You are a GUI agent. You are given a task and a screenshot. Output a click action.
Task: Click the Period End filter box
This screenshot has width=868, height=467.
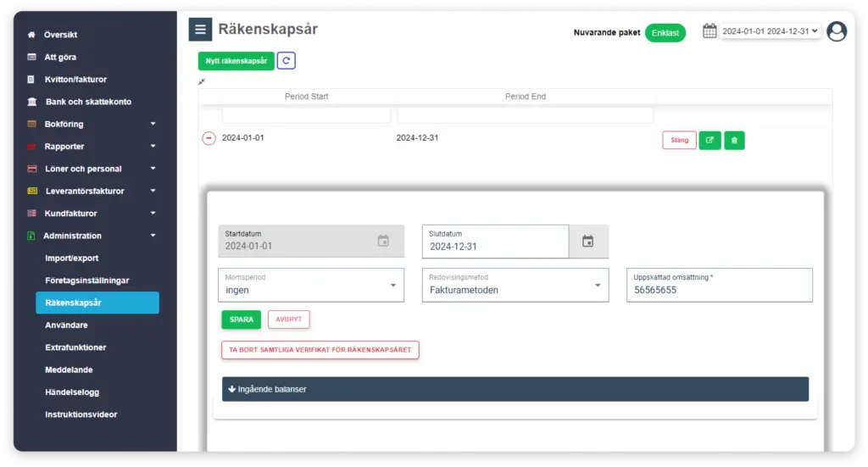[x=526, y=115]
